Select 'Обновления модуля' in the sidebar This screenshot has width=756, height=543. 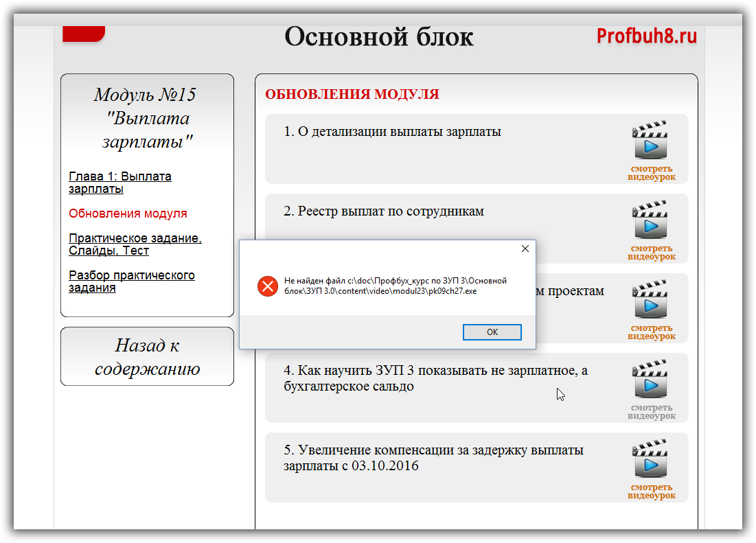[128, 213]
